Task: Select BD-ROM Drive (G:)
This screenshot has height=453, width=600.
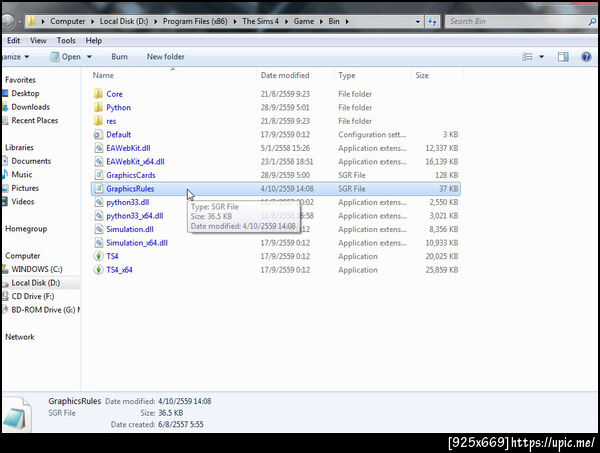Action: coord(45,310)
